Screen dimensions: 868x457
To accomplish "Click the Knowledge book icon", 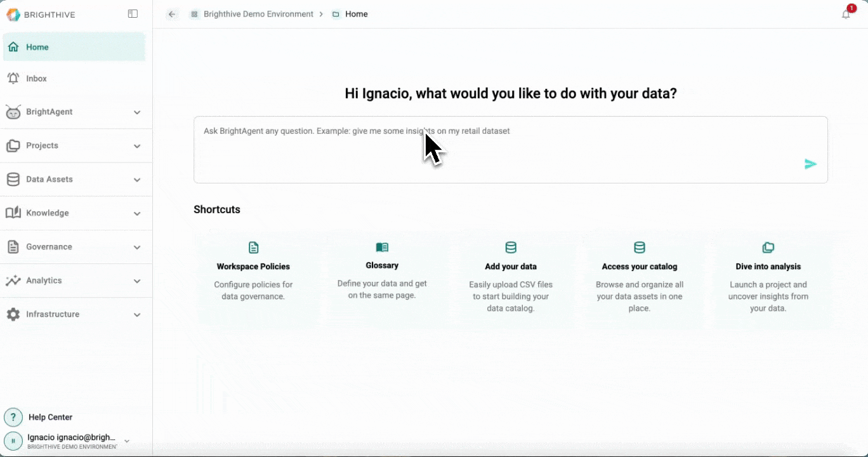I will pos(13,213).
